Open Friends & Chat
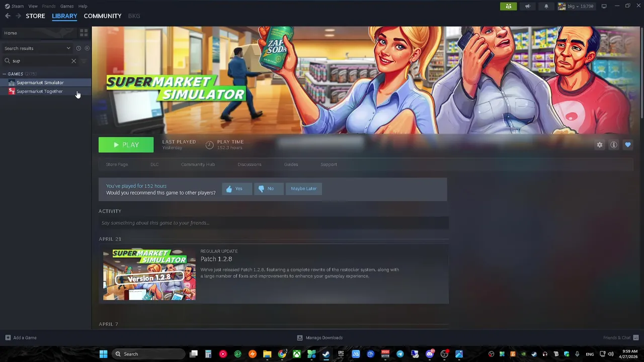644x362 pixels. (x=621, y=338)
